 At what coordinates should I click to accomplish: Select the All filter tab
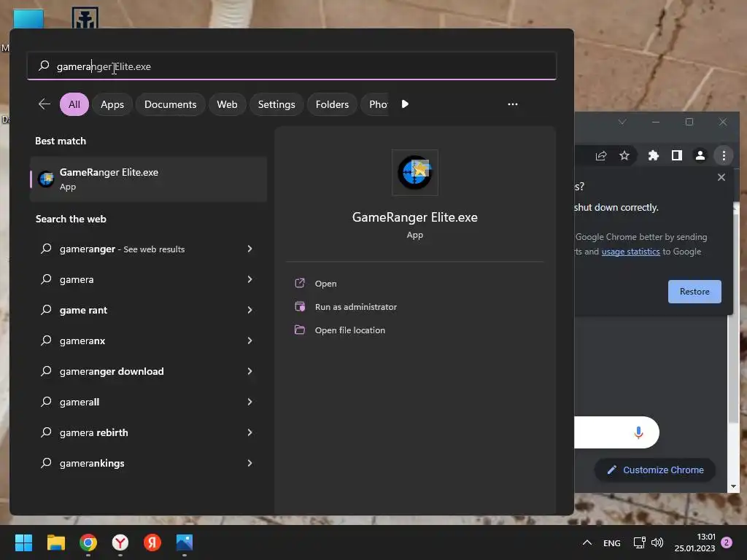tap(74, 104)
